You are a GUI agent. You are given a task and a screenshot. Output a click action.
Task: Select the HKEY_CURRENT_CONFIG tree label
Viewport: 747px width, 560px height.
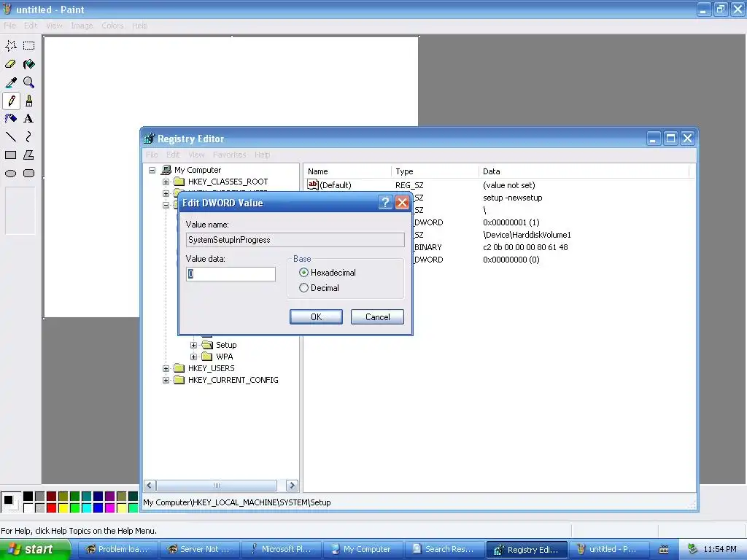233,380
